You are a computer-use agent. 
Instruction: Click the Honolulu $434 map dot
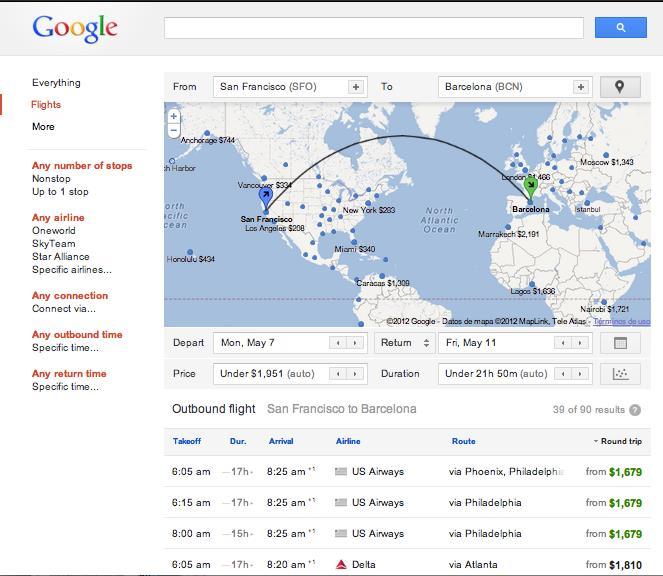(190, 252)
